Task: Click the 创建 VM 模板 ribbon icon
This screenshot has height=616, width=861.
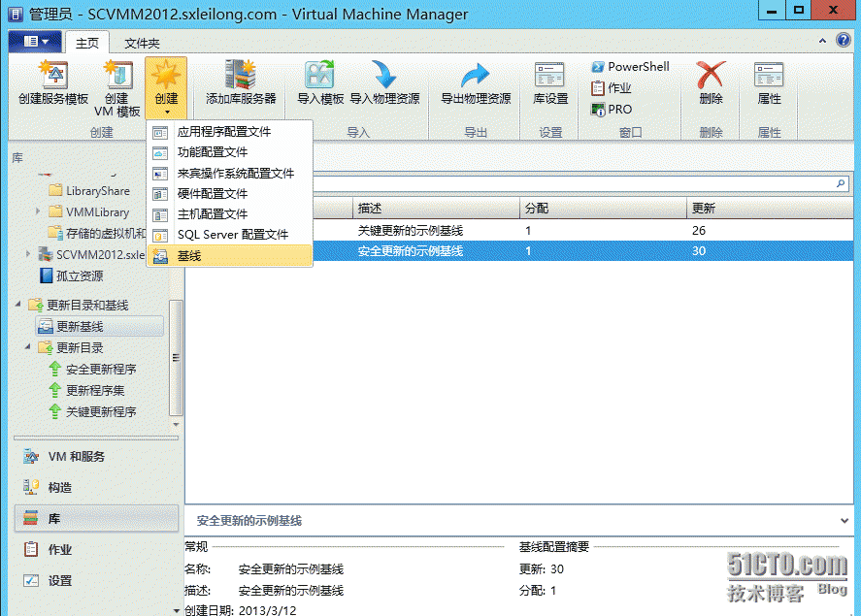Action: point(116,87)
